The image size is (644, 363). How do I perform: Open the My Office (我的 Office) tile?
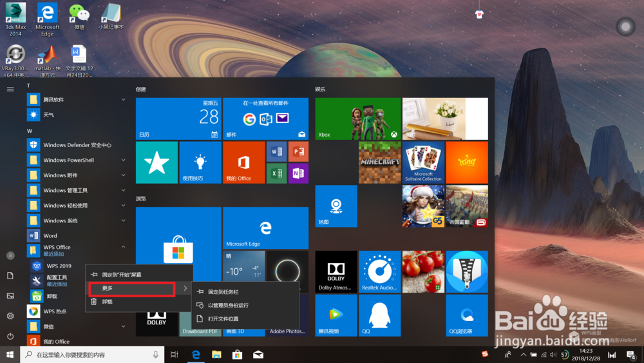tap(244, 162)
